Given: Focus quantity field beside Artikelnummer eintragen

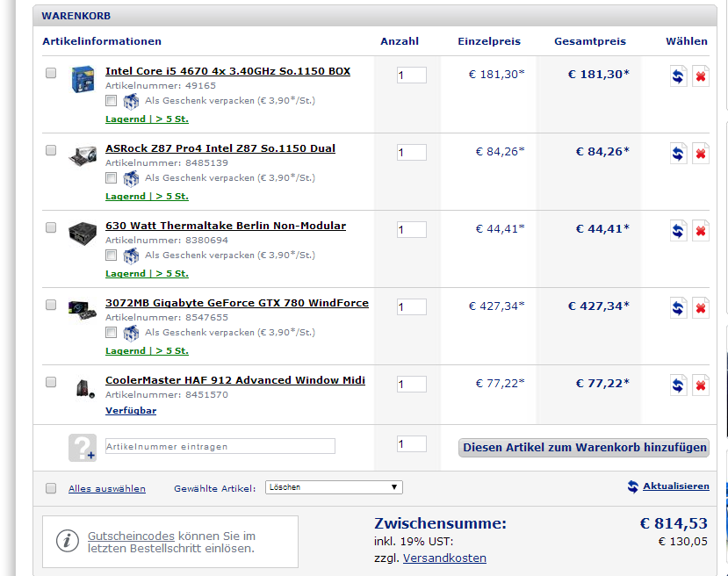Looking at the screenshot, I should tap(411, 444).
